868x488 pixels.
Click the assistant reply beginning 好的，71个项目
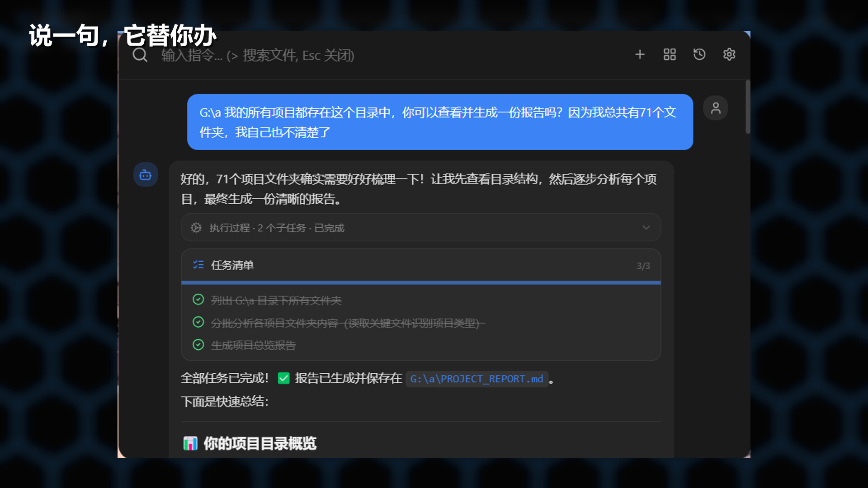coord(419,189)
